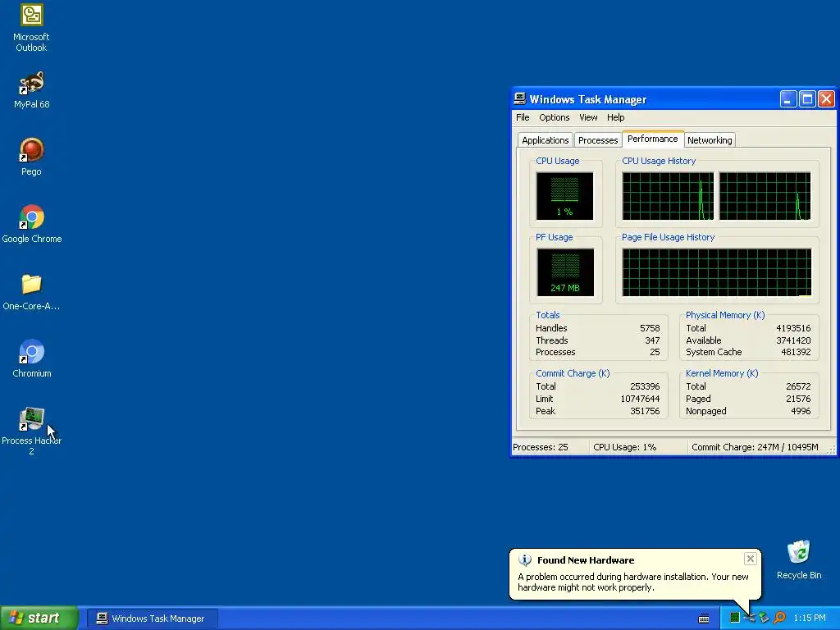The height and width of the screenshot is (630, 840).
Task: Click the orange magnifier tray icon
Action: pos(779,618)
